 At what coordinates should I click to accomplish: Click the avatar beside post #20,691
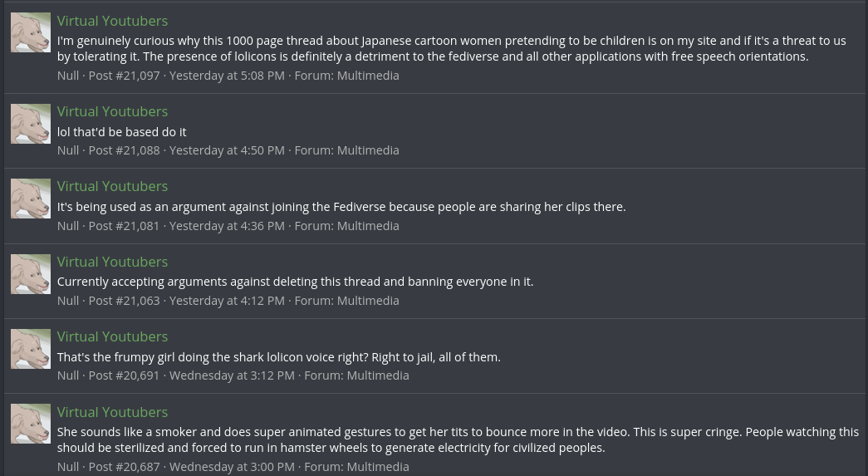31,349
